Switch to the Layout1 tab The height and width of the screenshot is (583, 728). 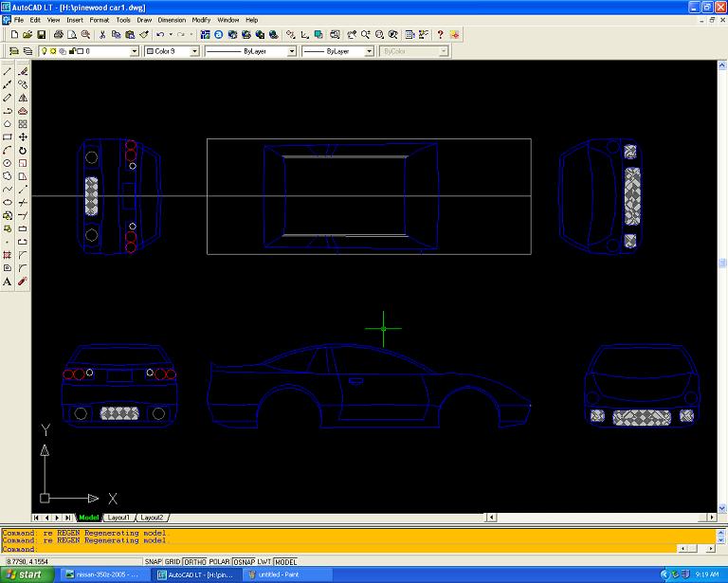click(x=118, y=517)
